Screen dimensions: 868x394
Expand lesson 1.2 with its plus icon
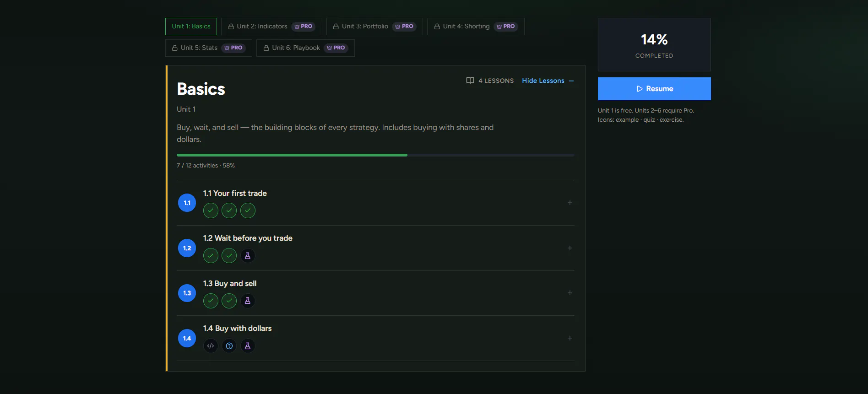pyautogui.click(x=570, y=248)
